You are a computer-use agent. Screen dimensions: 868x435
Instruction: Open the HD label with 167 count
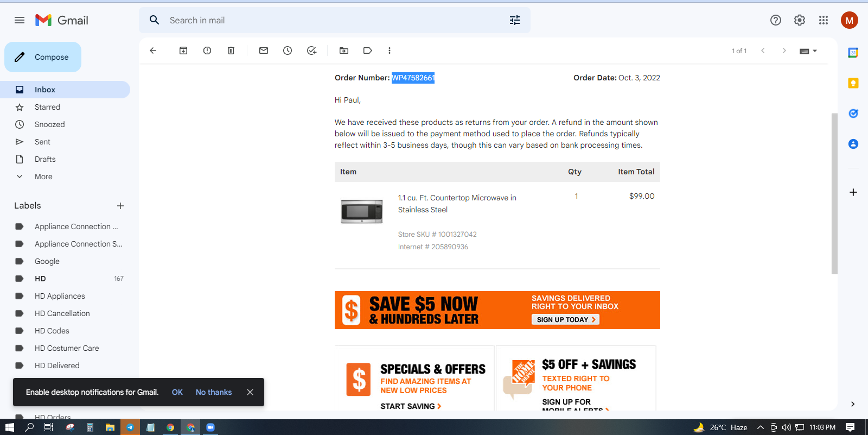click(x=65, y=279)
